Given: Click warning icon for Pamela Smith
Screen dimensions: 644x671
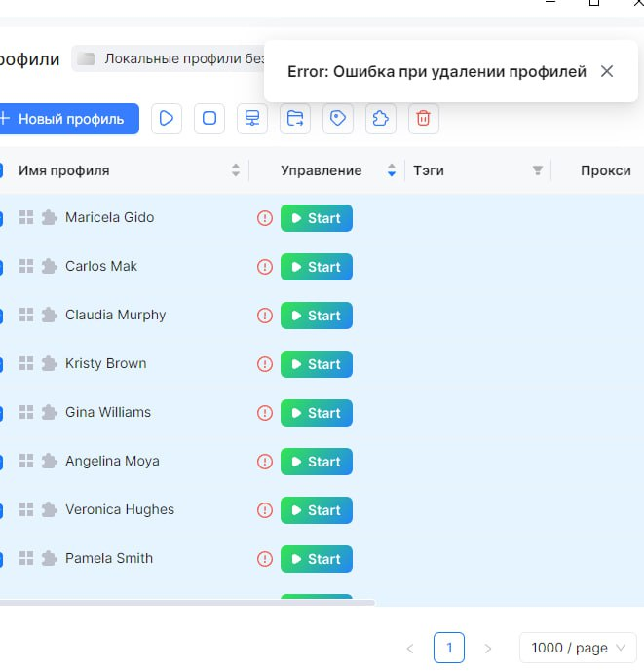Looking at the screenshot, I should (x=265, y=559).
